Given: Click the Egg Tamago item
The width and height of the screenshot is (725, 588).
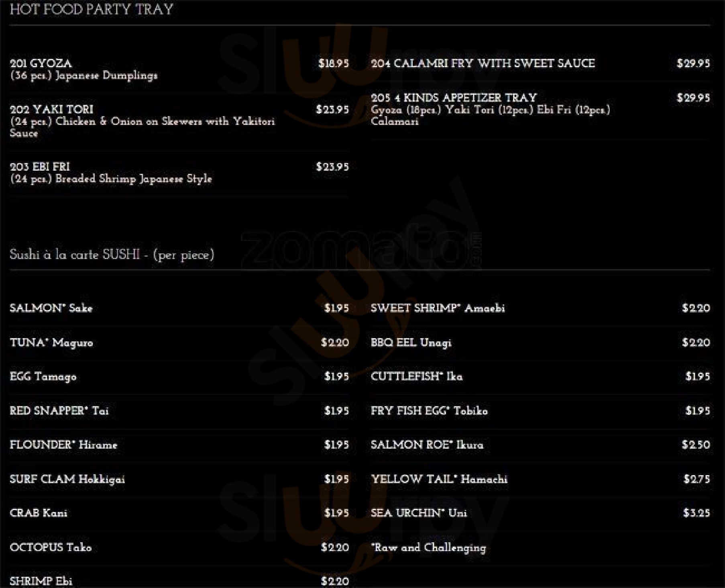Looking at the screenshot, I should tap(43, 377).
